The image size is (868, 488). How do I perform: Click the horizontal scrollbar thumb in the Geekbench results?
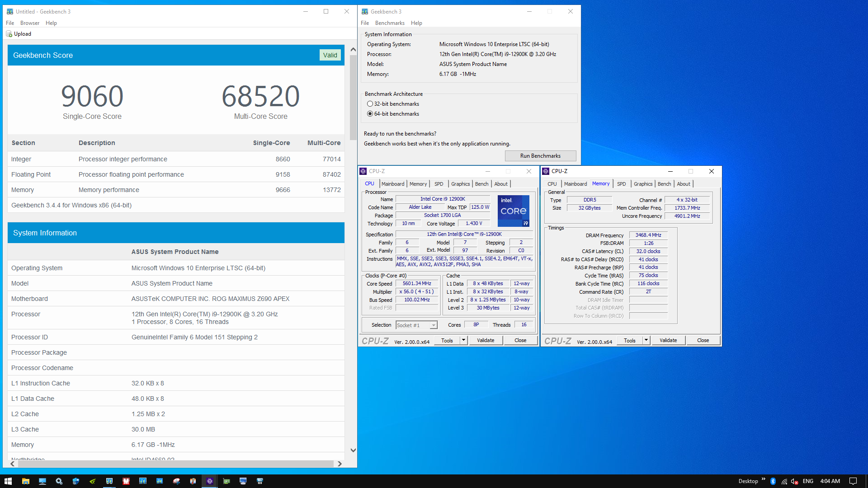tap(175, 464)
